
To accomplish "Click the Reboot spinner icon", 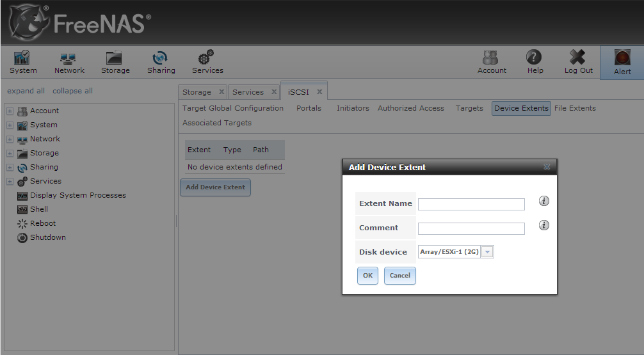I will point(22,224).
